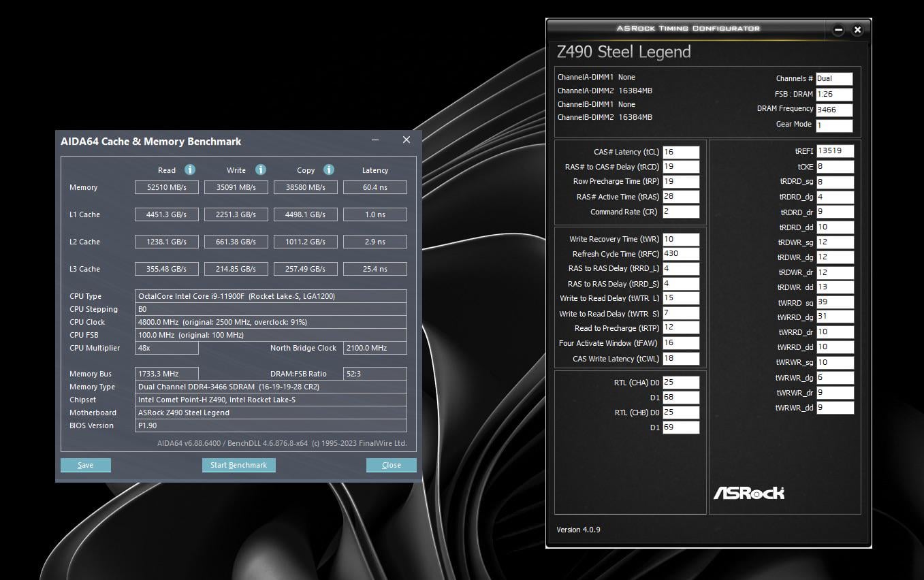Click the Copy info icon in AIDA64
Screen dimensions: 924x580
[x=329, y=170]
